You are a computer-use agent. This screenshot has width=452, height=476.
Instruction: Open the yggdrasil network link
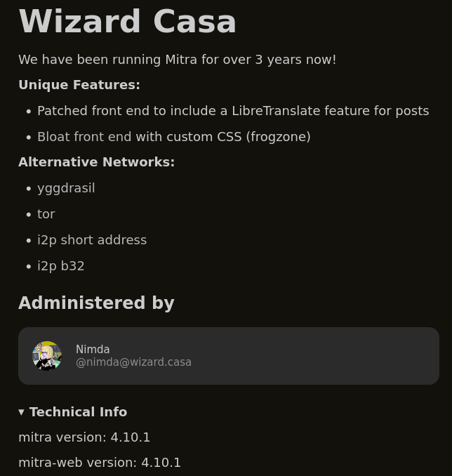coord(66,188)
